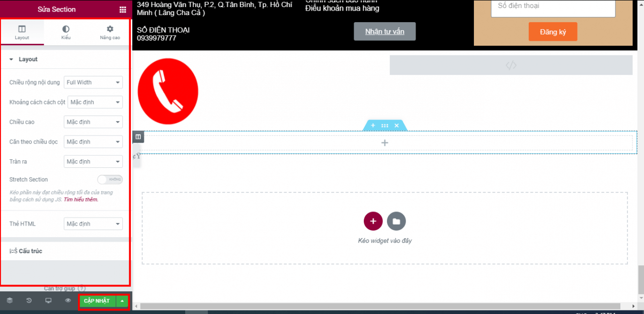This screenshot has width=644, height=314.
Task: Click the column edit handle icon
Action: pyautogui.click(x=138, y=137)
